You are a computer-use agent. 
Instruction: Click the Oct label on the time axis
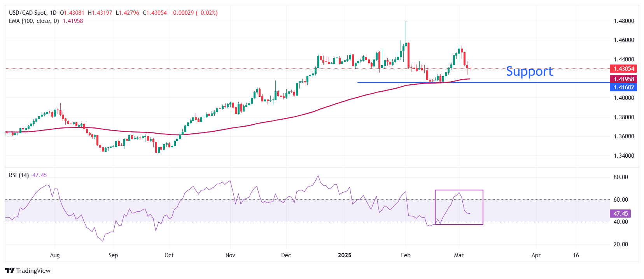(x=169, y=255)
